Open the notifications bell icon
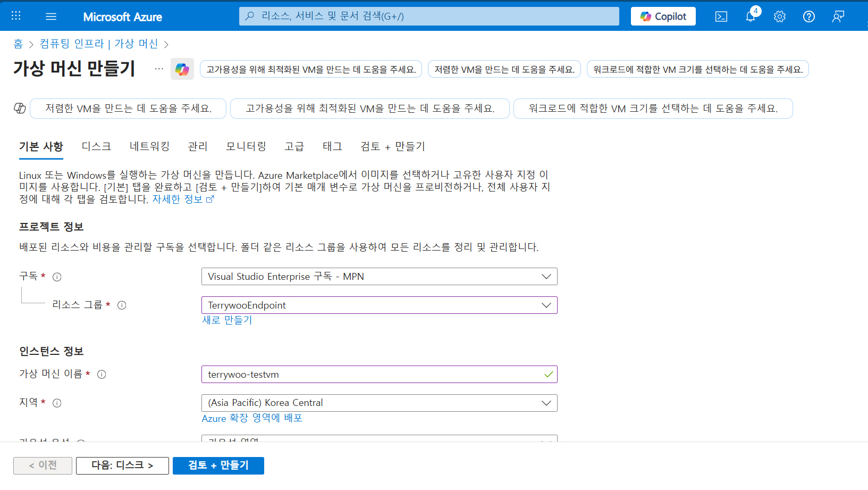This screenshot has width=868, height=490. tap(751, 16)
